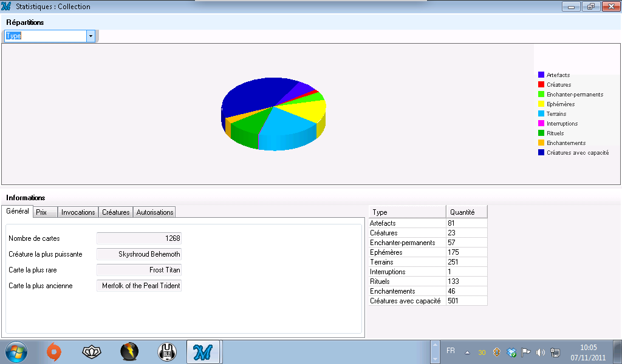
Task: Click the volume speaker tray icon
Action: pyautogui.click(x=540, y=352)
